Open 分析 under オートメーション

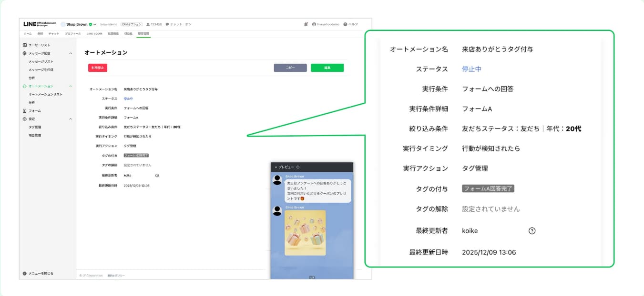click(x=31, y=102)
